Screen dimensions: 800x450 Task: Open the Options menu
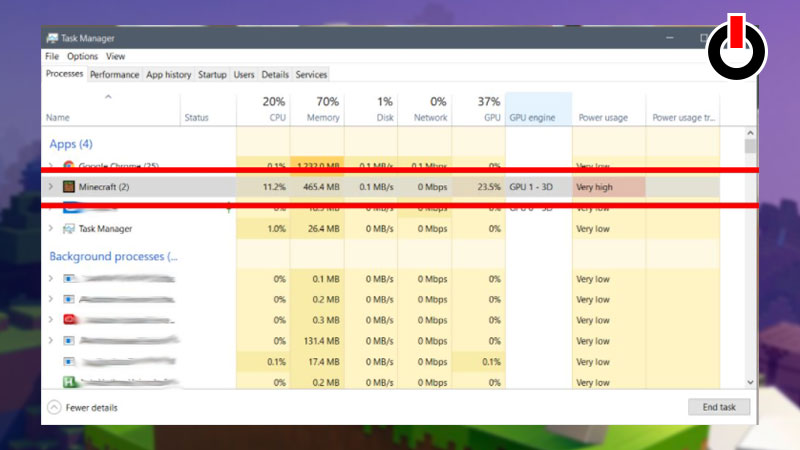[82, 56]
